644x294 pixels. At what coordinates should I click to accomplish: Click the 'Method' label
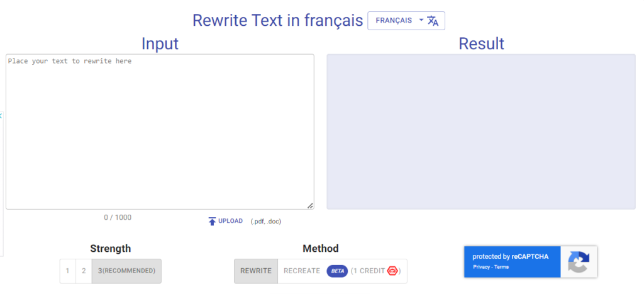(321, 249)
